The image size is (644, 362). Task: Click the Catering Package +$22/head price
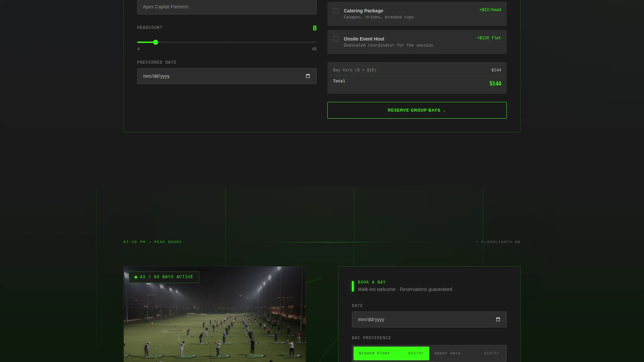click(490, 10)
